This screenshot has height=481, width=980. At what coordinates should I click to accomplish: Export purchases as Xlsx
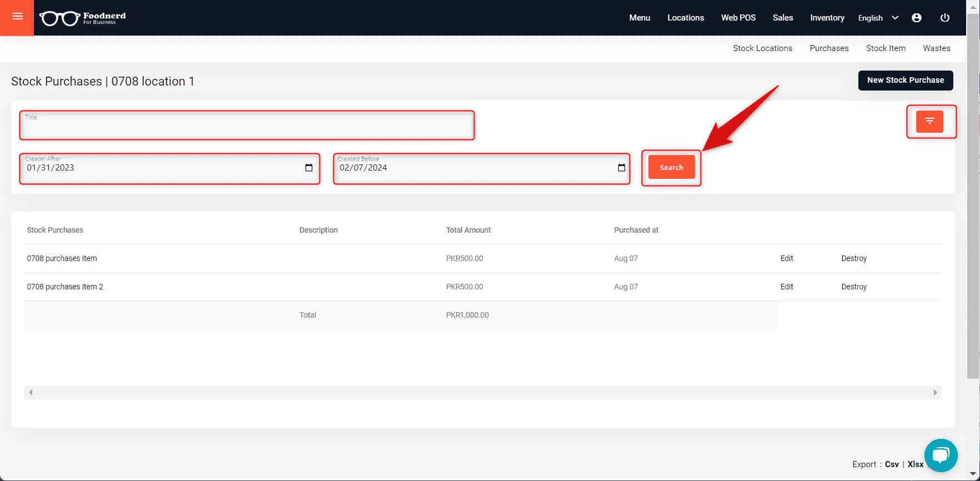coord(916,464)
